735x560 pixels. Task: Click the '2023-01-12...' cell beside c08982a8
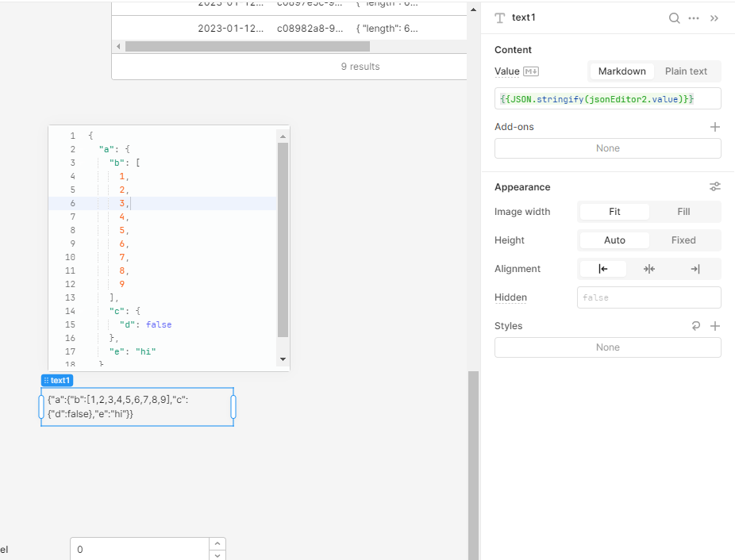click(x=230, y=29)
